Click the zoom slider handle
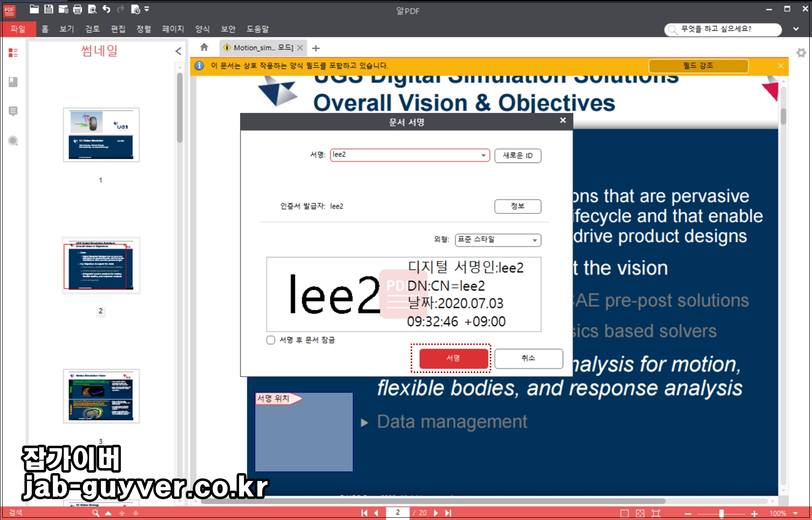This screenshot has width=812, height=520. (x=721, y=514)
